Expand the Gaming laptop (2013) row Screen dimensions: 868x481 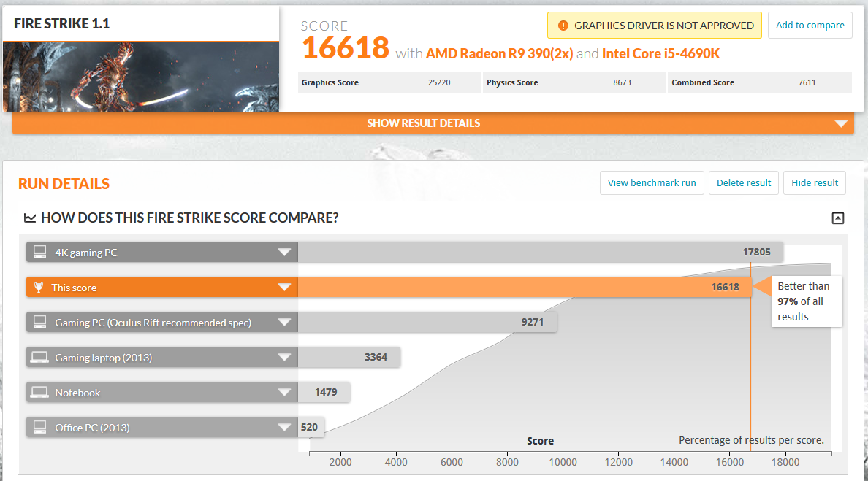[284, 358]
